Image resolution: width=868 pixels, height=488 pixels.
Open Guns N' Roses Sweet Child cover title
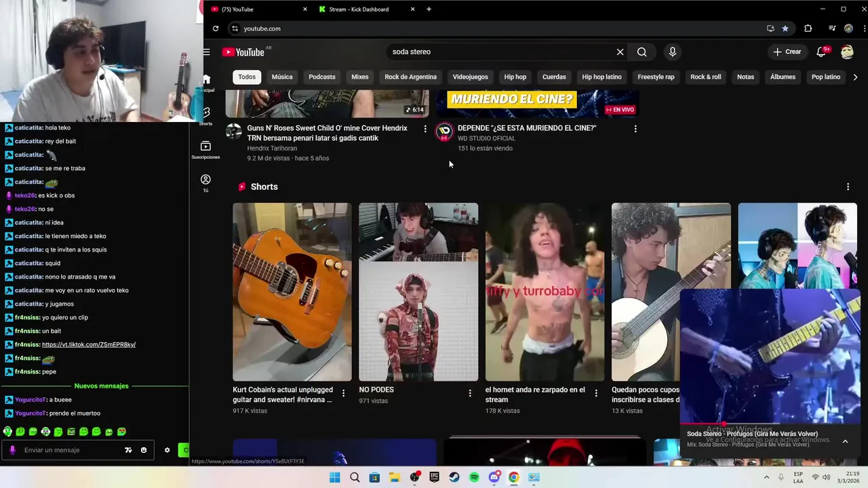(x=328, y=133)
